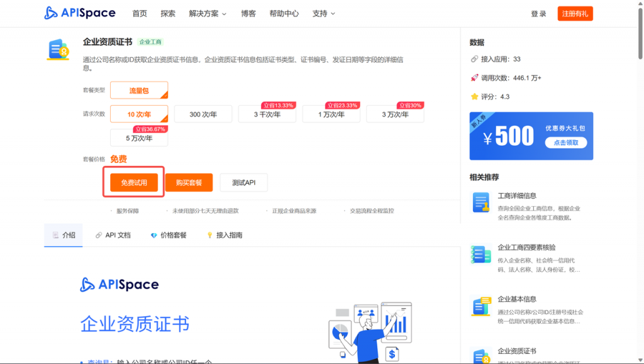Click the 登录 link
This screenshot has width=644, height=364.
coord(538,14)
